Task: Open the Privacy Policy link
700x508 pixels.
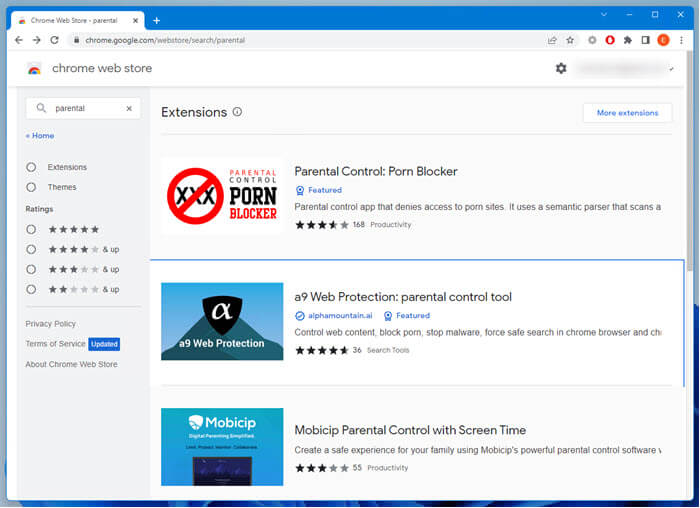Action: 50,324
